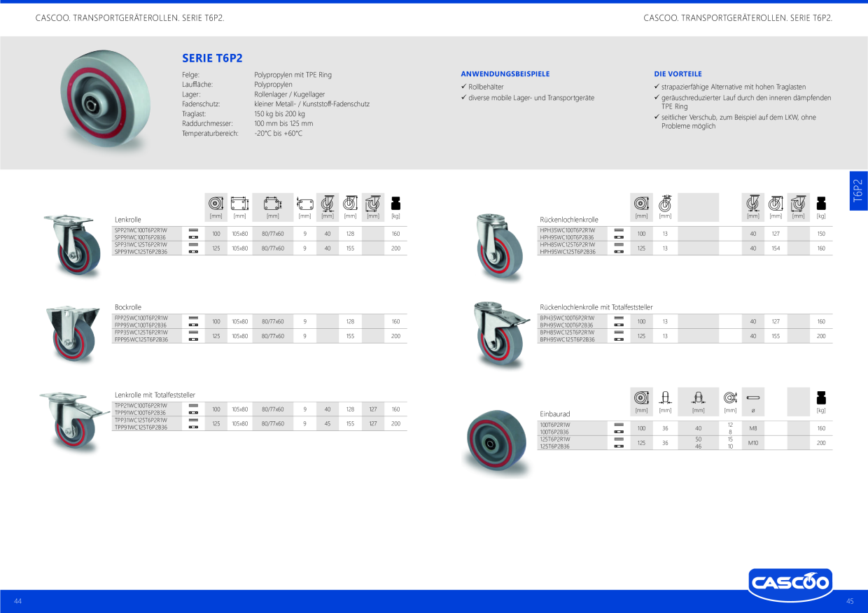Click the M10 value in Einbaurad table

[x=753, y=443]
